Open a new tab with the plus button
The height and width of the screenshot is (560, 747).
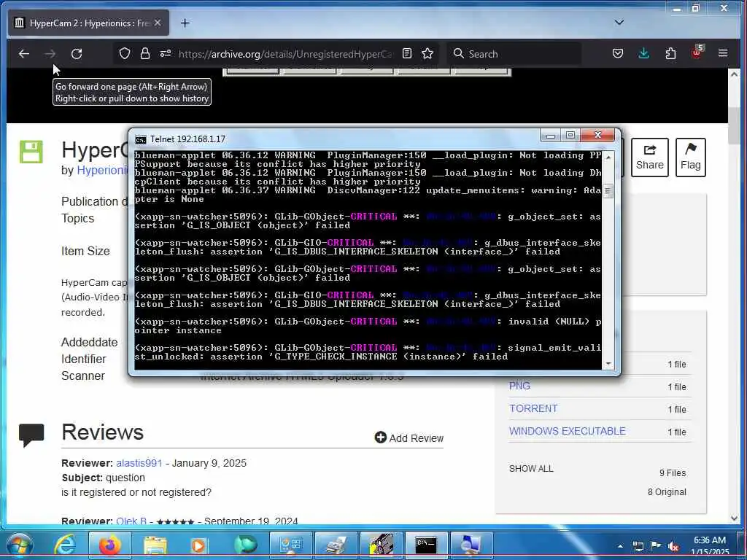185,23
